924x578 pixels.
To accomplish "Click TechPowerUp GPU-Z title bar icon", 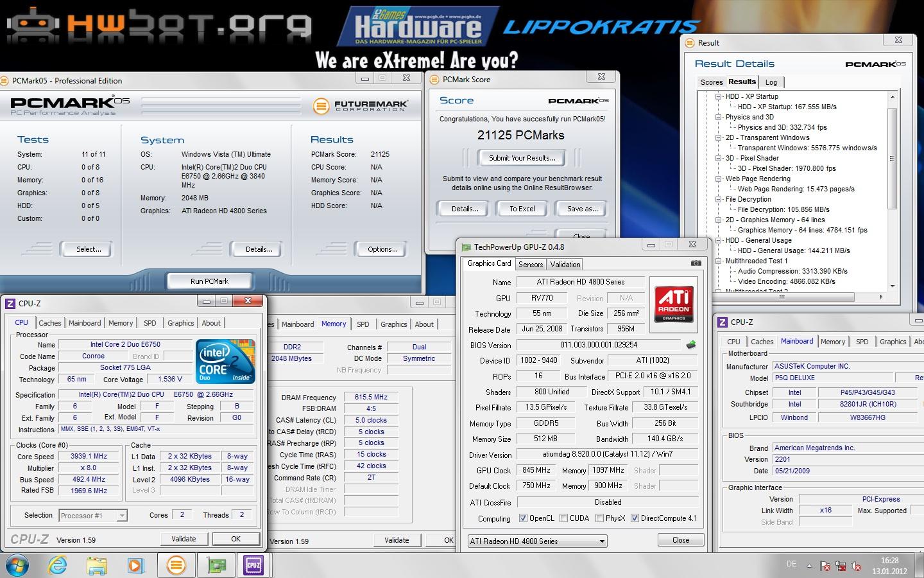I will (465, 247).
